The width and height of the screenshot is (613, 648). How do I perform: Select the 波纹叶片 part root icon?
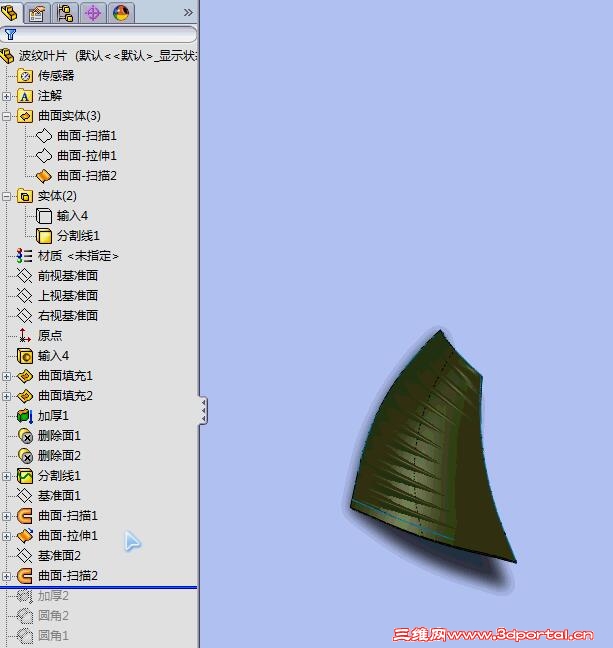[x=7, y=55]
